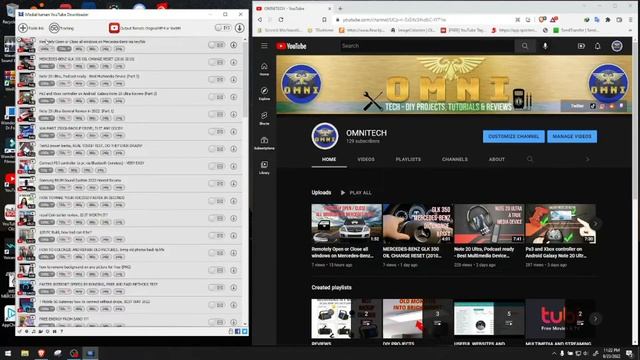
Task: Open highlighted quality dropdown in Note 20 Podcast row
Action: coord(47,84)
